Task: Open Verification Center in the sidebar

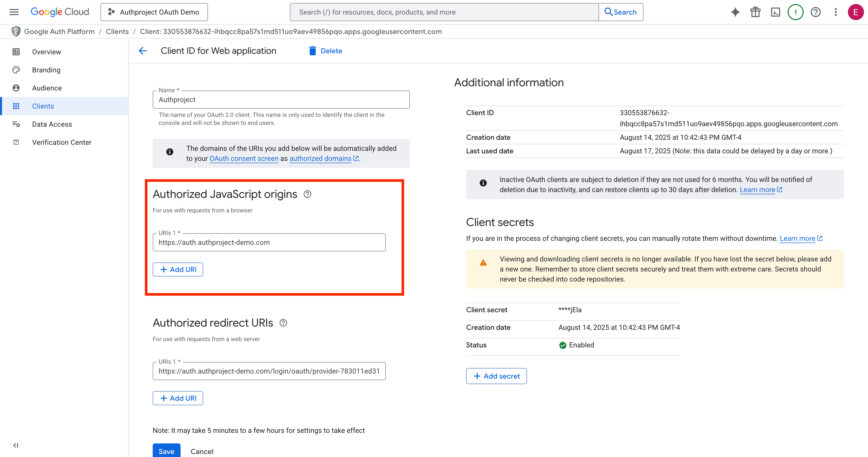Action: pyautogui.click(x=64, y=142)
